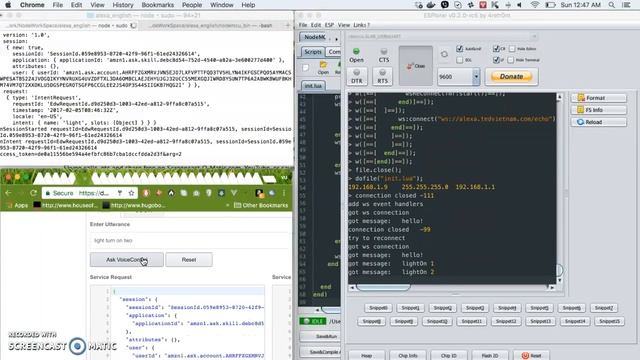
Task: Select the Commands tab beside Scripts
Action: (x=334, y=52)
